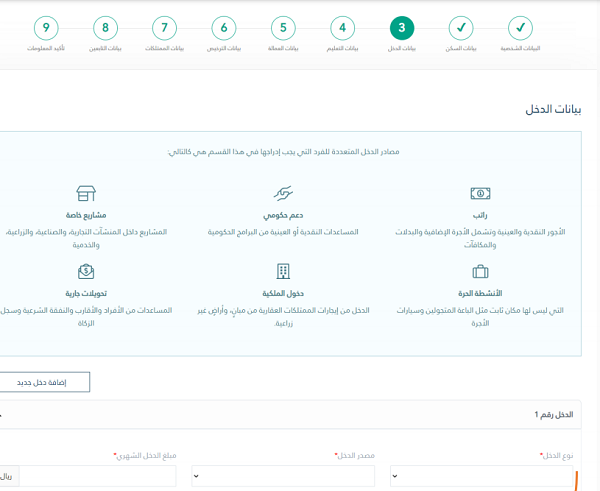Click the property income (دخول الملكية) building icon
600x491 pixels.
coord(283,271)
